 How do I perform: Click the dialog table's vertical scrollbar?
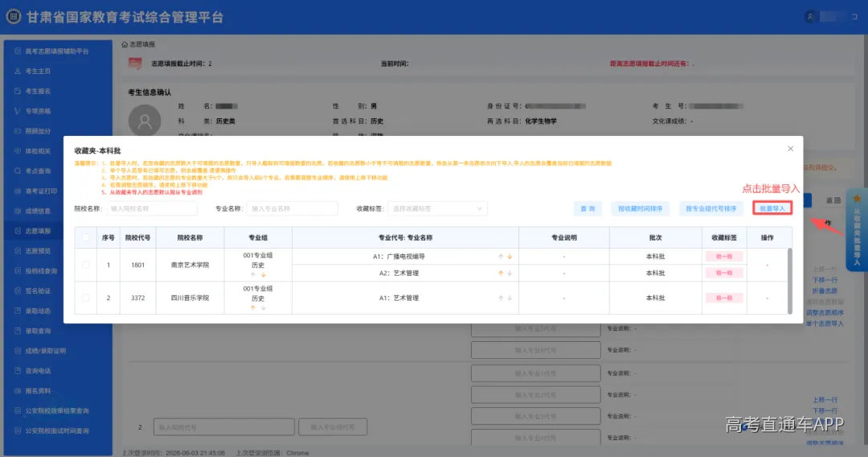(789, 281)
